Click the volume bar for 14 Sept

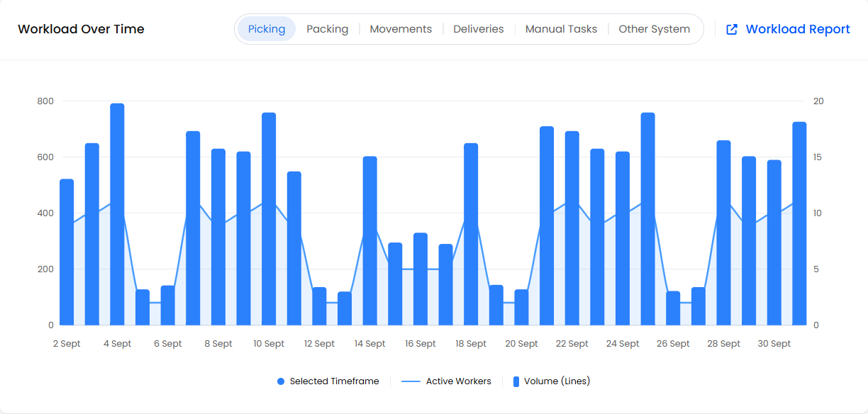click(370, 241)
